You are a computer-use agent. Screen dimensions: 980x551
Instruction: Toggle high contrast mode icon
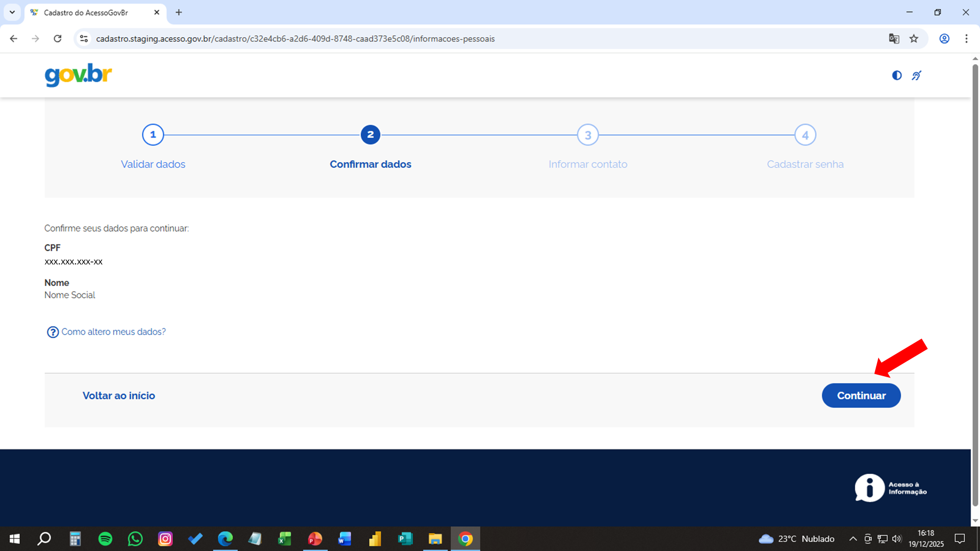[897, 75]
